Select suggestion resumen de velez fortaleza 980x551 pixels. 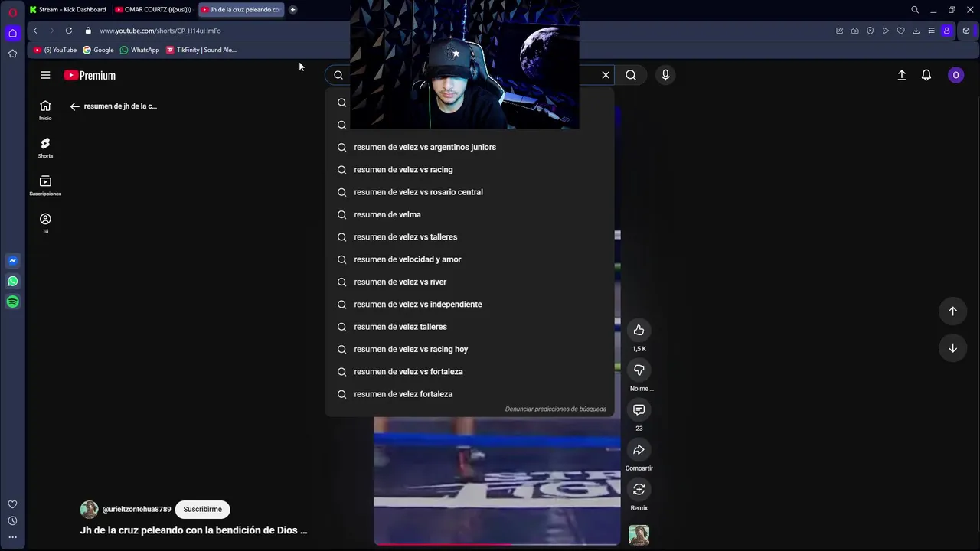coord(469,394)
